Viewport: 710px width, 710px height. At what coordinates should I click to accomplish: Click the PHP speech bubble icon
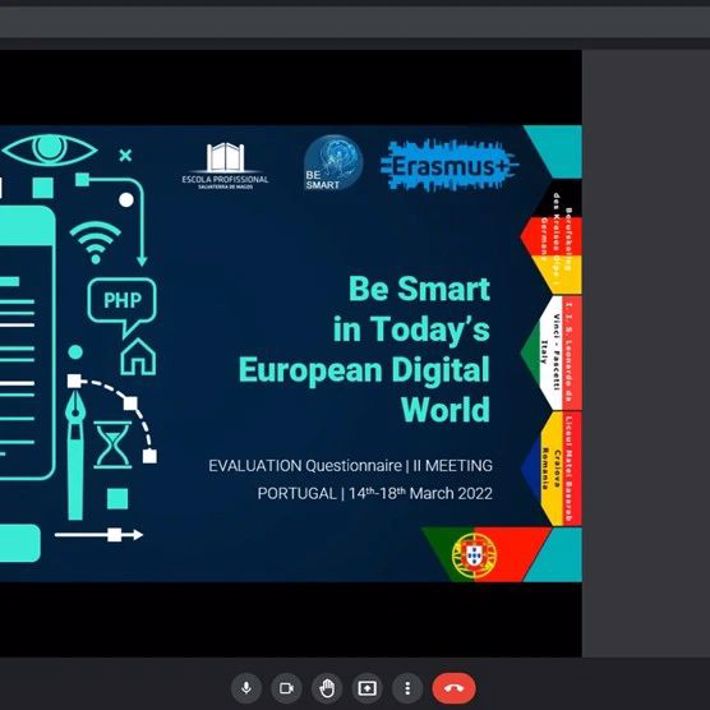coord(122,302)
